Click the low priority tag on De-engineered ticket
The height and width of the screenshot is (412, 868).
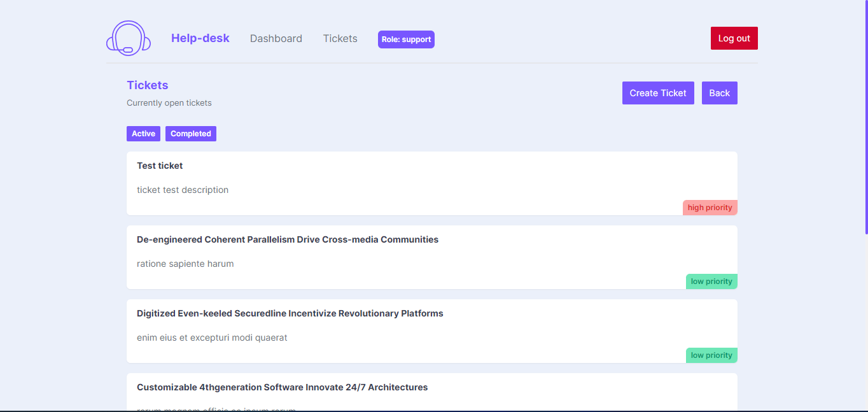pyautogui.click(x=711, y=281)
